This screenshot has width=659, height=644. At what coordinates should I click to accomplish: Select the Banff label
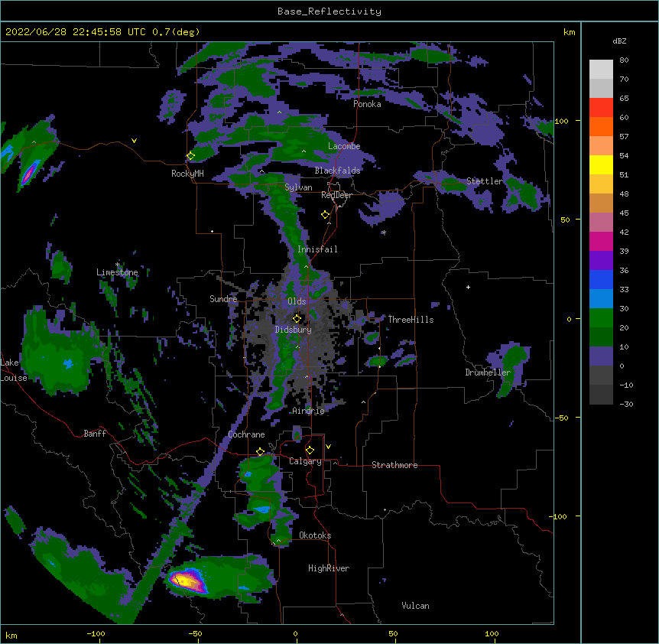pos(95,434)
